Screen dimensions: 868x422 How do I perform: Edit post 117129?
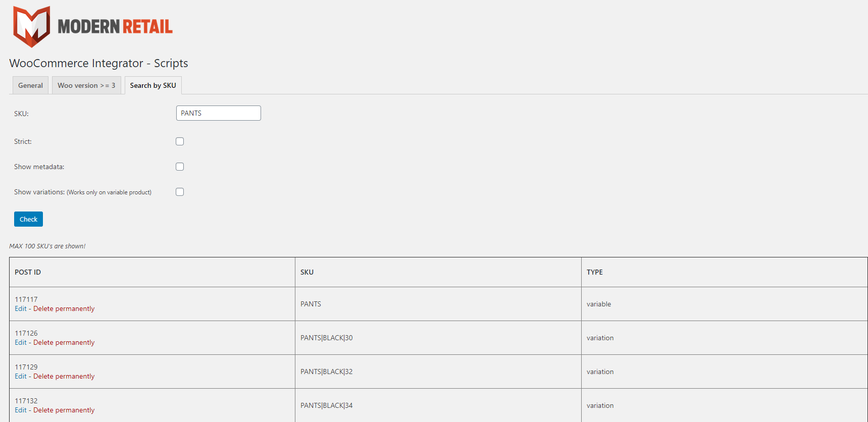21,376
